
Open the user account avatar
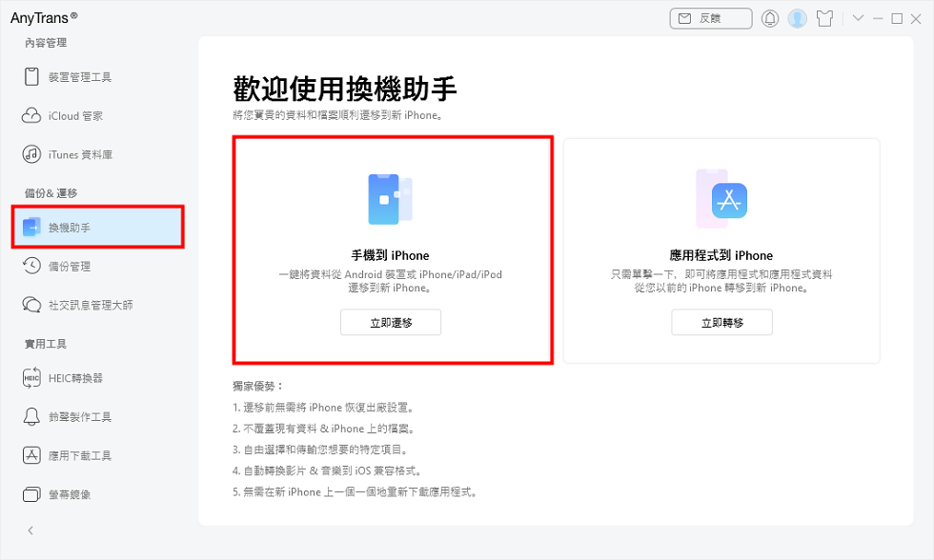[797, 18]
